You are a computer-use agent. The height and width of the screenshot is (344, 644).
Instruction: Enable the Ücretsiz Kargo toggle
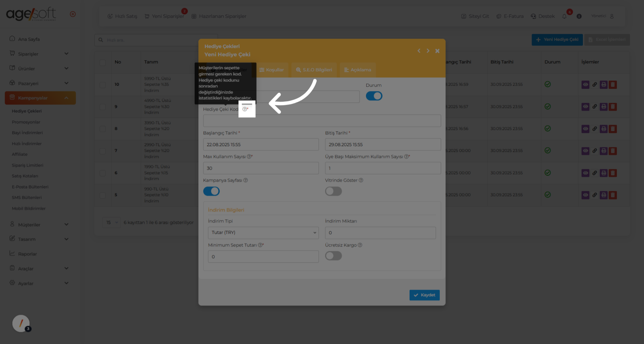point(333,256)
